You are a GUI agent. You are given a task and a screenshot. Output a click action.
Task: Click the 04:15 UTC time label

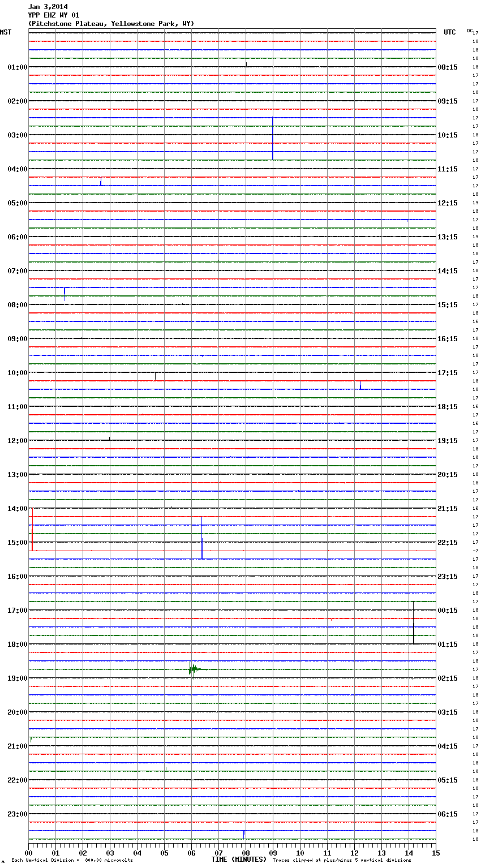448,746
